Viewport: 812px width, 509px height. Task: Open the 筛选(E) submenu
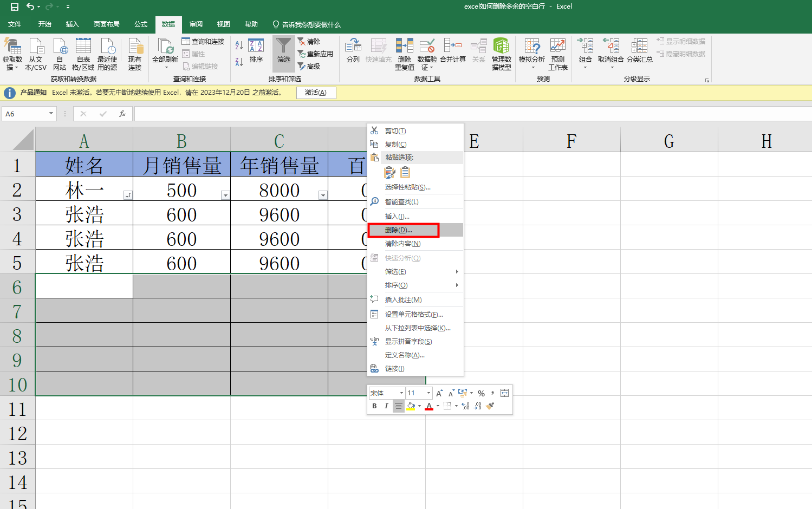point(415,272)
